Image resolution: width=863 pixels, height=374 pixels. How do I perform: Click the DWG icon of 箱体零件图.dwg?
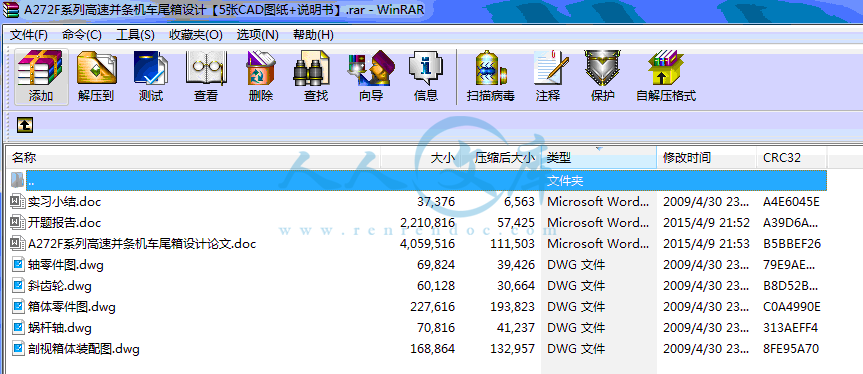pyautogui.click(x=18, y=306)
